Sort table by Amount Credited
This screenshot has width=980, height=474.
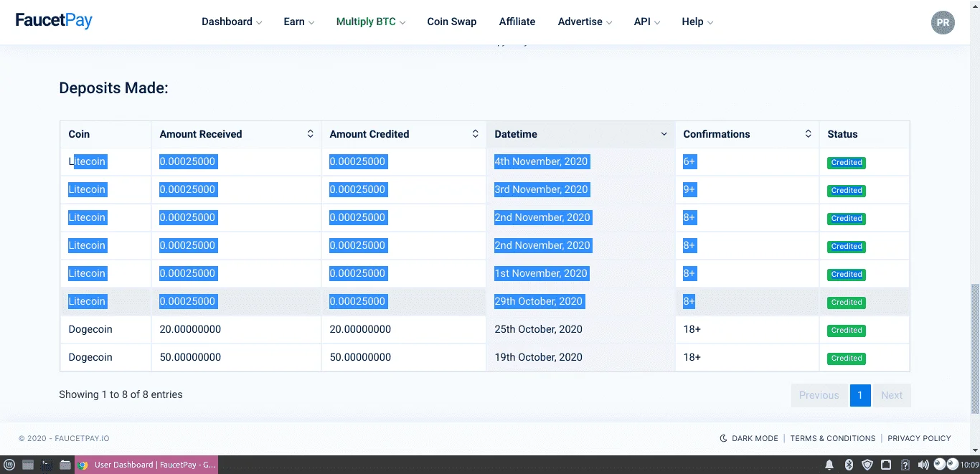[404, 134]
